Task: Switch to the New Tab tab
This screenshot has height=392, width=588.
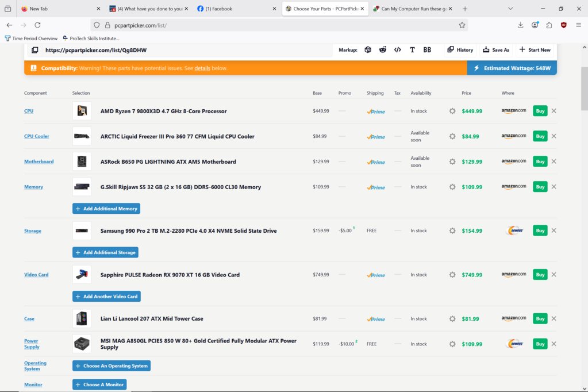Action: pos(60,9)
